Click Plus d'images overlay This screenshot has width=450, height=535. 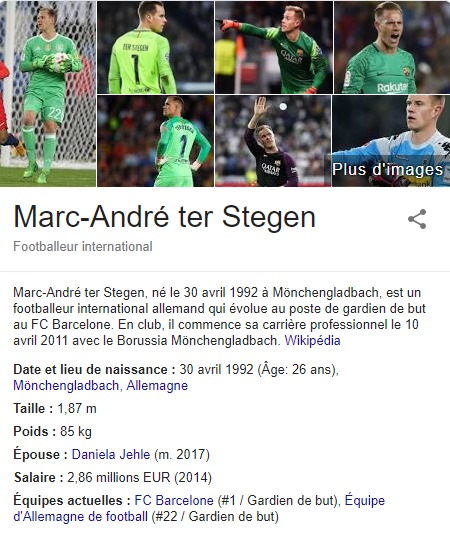[388, 170]
